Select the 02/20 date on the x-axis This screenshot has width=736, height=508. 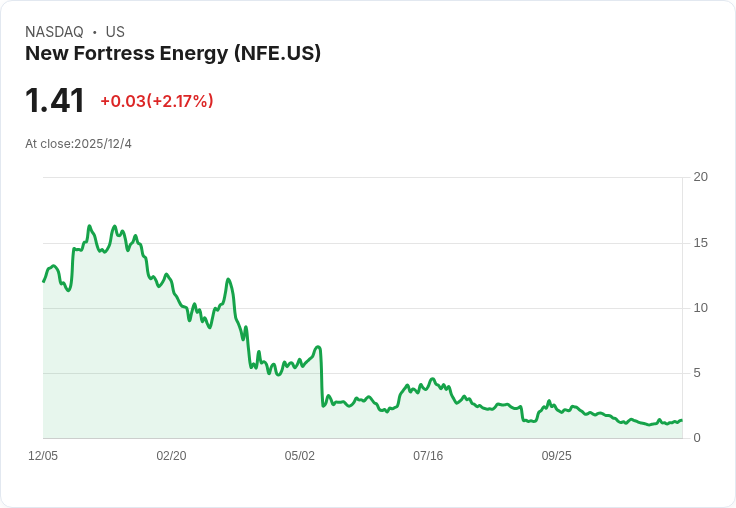pyautogui.click(x=171, y=456)
